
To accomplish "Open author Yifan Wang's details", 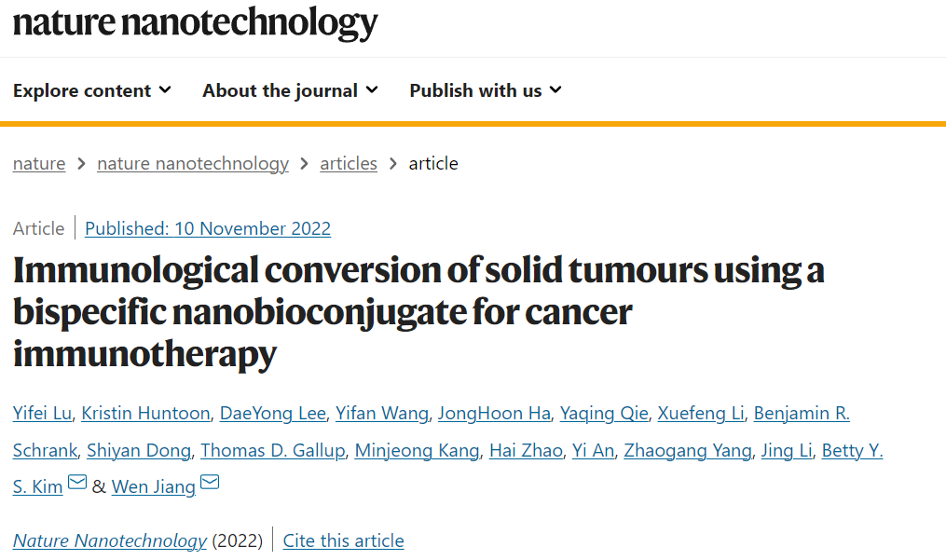I will (x=382, y=414).
